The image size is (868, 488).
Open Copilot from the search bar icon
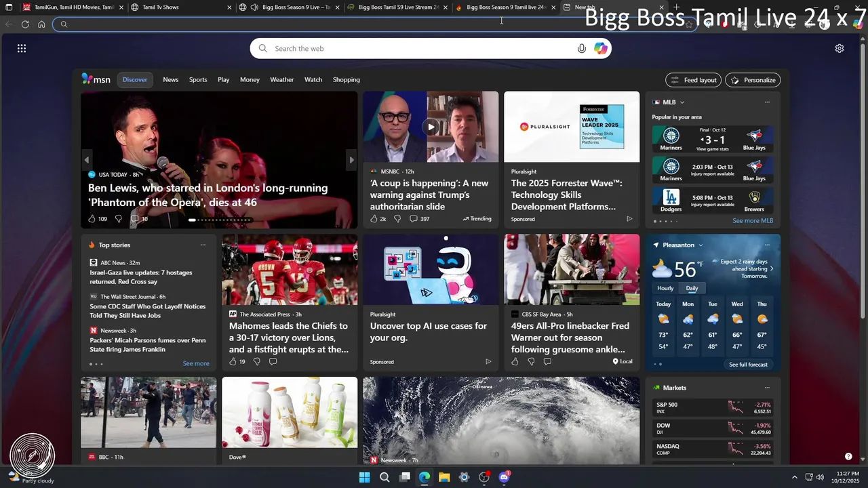[600, 48]
